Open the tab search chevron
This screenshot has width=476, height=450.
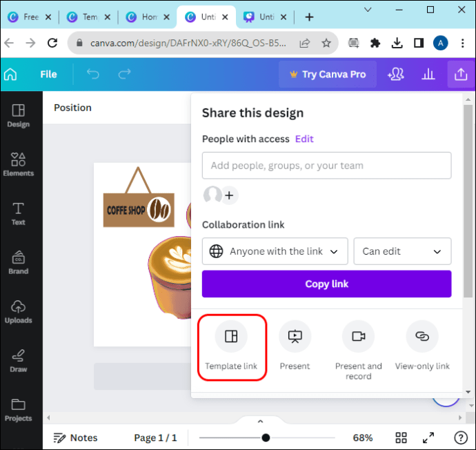[368, 10]
